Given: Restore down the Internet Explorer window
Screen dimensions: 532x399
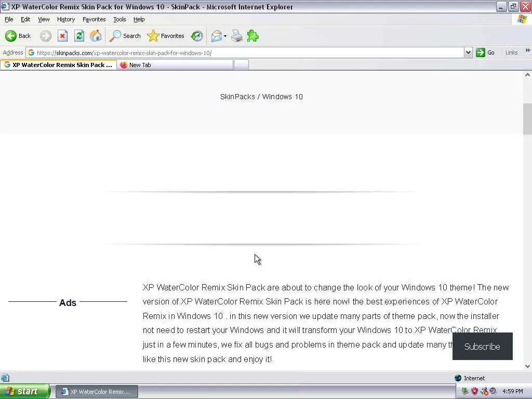Looking at the screenshot, I should pyautogui.click(x=513, y=6).
